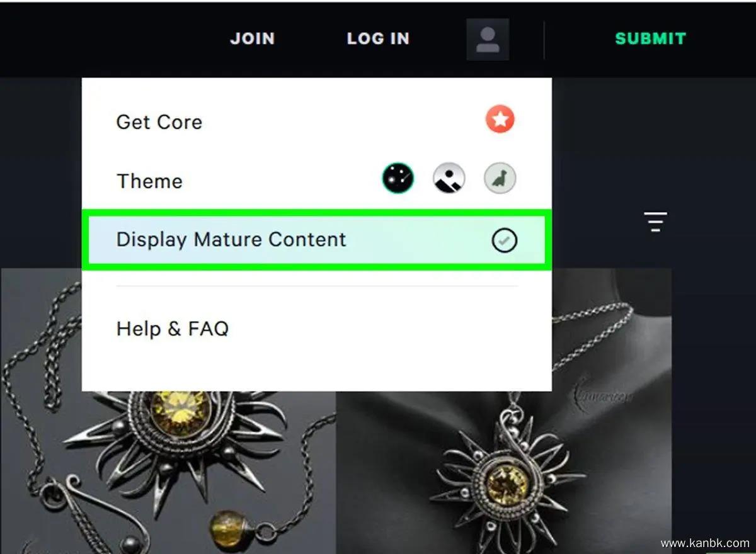Click the www.kanbk.com watermark text
This screenshot has height=554, width=756.
point(704,543)
